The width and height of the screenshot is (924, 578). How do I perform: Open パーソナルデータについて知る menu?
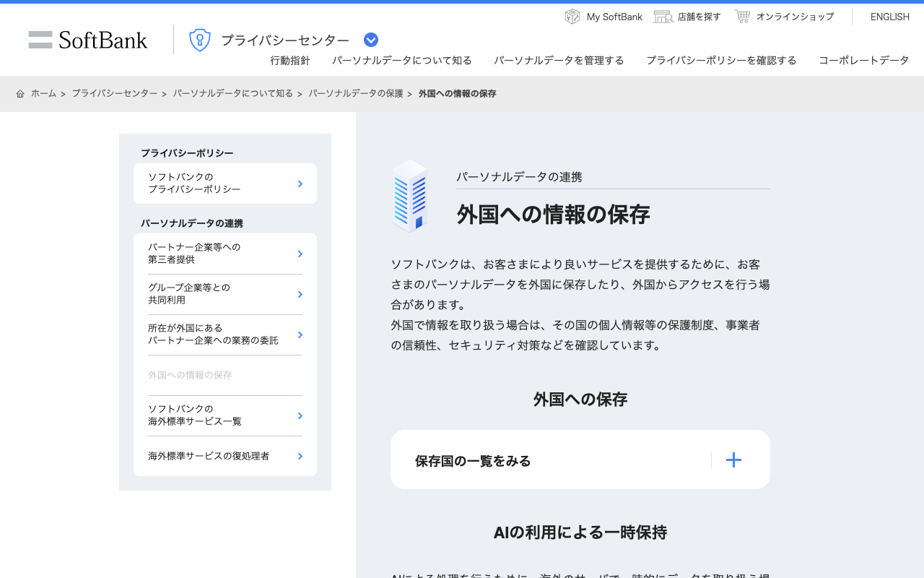point(402,61)
